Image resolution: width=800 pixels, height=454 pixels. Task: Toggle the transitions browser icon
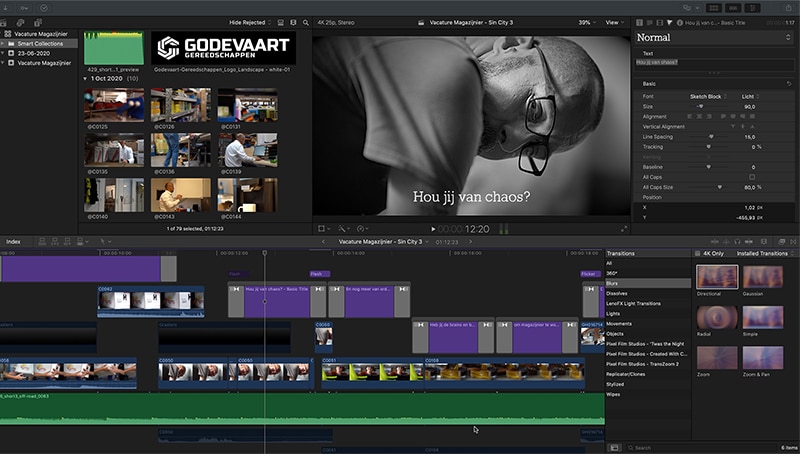pyautogui.click(x=793, y=241)
